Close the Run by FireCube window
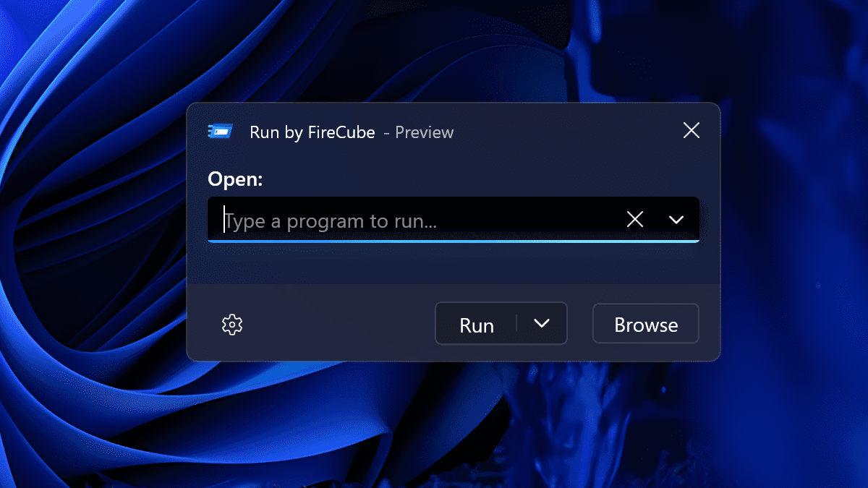The height and width of the screenshot is (488, 868). tap(692, 130)
